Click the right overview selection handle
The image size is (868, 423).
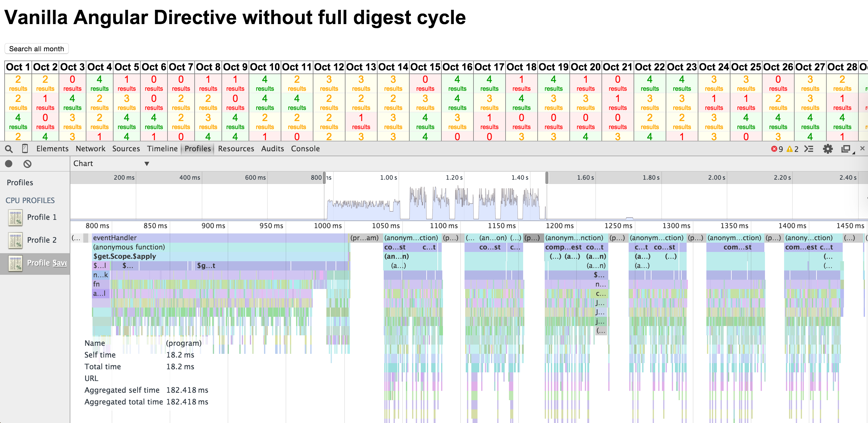[547, 178]
